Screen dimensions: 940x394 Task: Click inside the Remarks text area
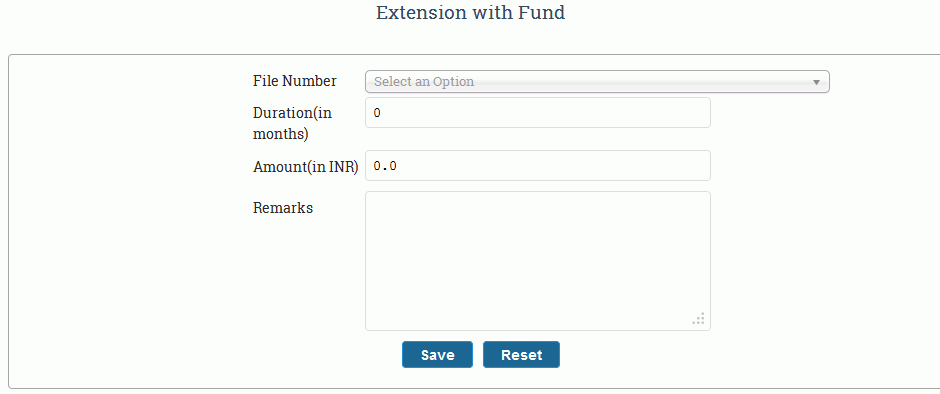pos(538,261)
